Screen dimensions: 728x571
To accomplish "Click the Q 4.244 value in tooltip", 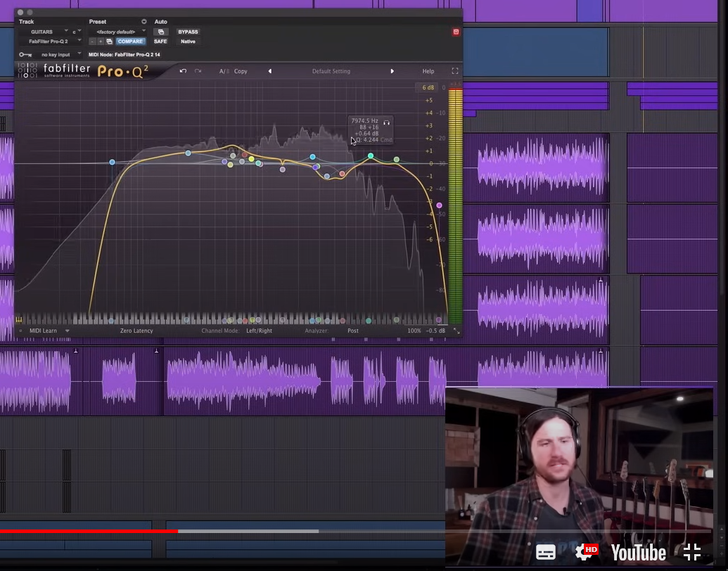I will coord(366,140).
